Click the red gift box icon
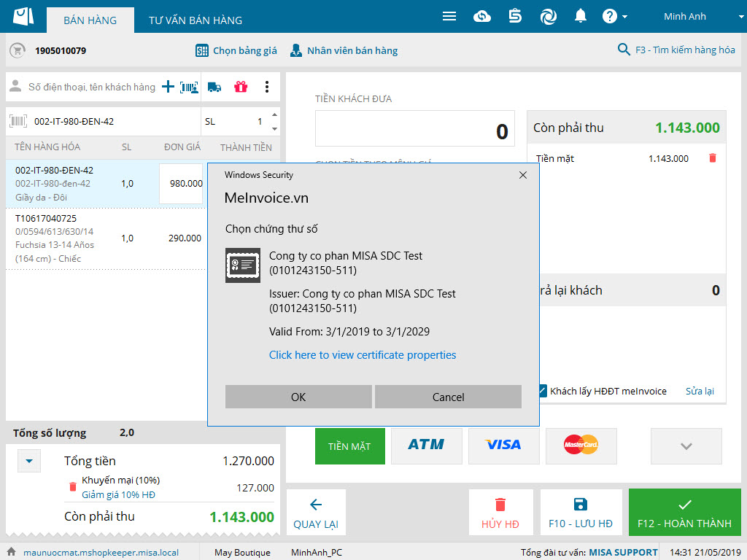 [241, 87]
